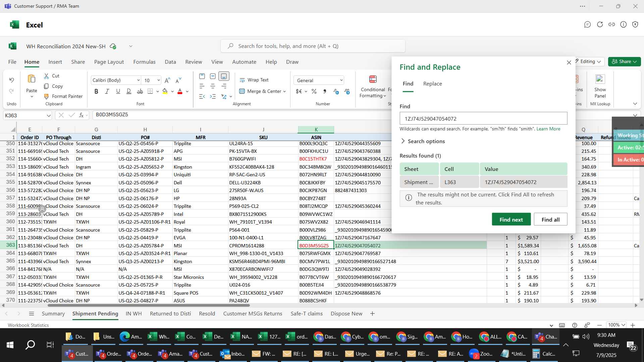The height and width of the screenshot is (362, 644).
Task: Expand Search options in Find panel
Action: (x=423, y=141)
